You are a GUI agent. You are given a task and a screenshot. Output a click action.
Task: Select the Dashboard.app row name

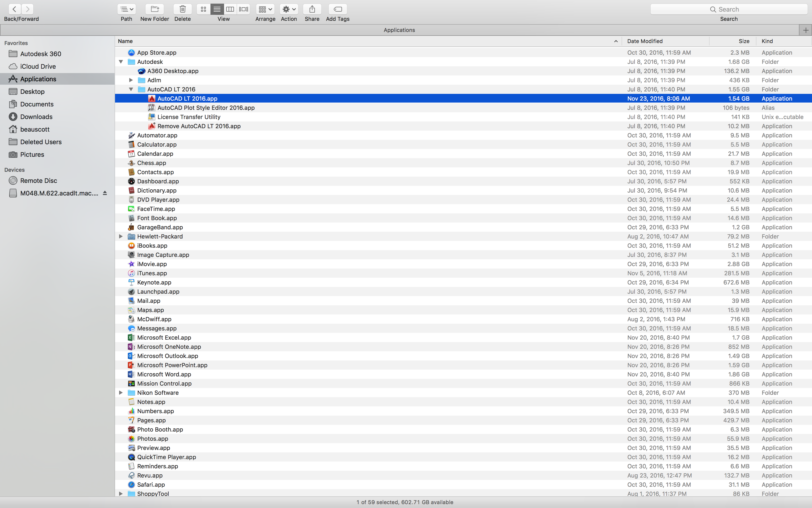[158, 181]
